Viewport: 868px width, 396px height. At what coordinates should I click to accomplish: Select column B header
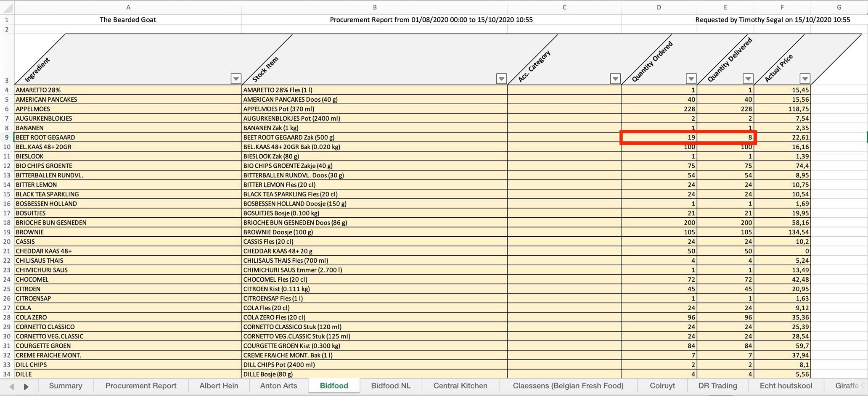(x=374, y=7)
